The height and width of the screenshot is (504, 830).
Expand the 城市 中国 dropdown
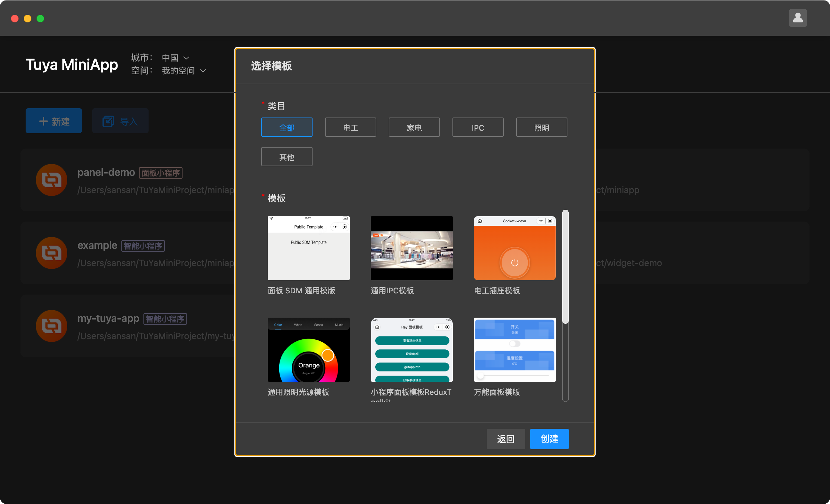pos(175,58)
